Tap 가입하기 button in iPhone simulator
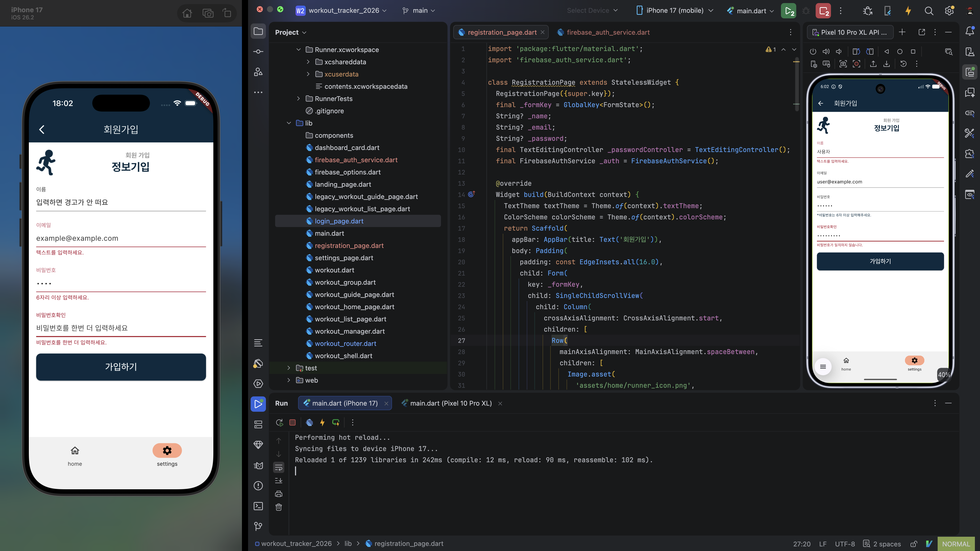Image resolution: width=980 pixels, height=551 pixels. click(121, 367)
